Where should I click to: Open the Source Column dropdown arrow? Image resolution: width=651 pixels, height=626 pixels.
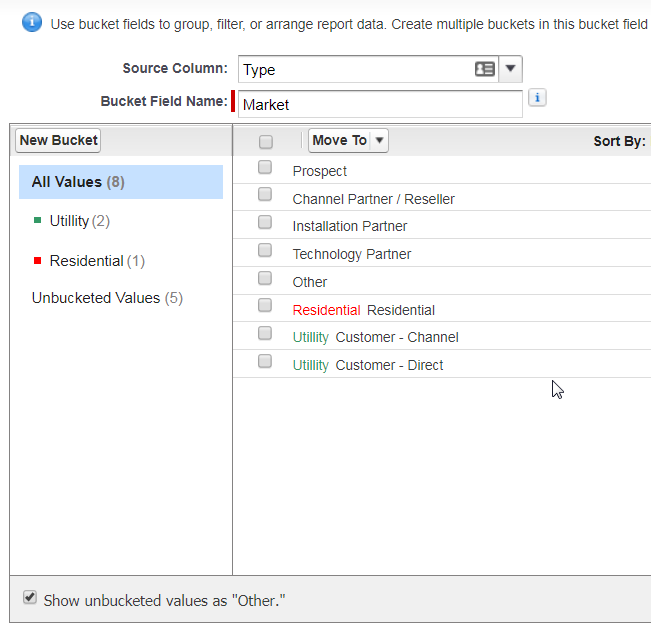click(x=510, y=69)
